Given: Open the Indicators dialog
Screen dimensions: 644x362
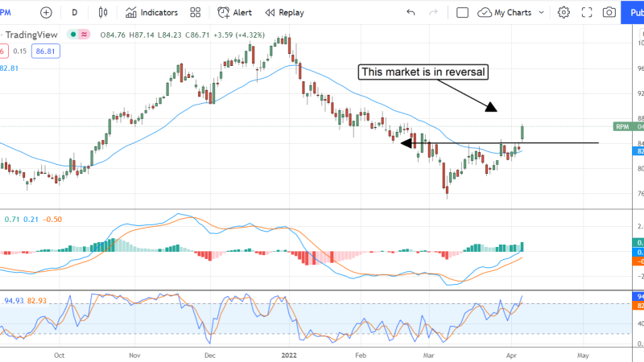Looking at the screenshot, I should click(x=151, y=13).
